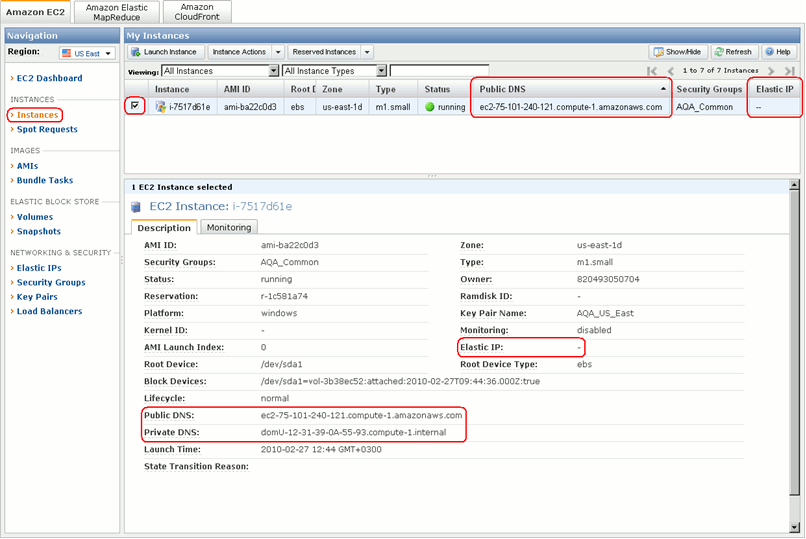
Task: Click the Launch Instance button
Action: click(165, 52)
